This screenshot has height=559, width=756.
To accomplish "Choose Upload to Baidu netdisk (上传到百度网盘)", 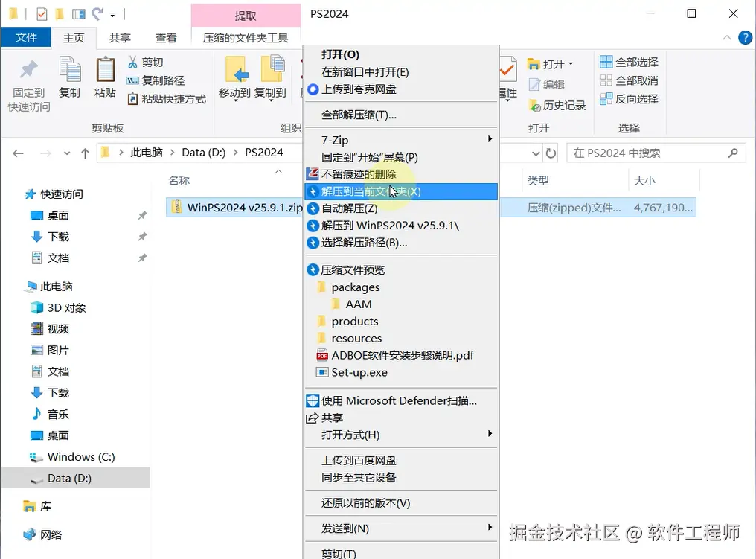I will (x=401, y=461).
